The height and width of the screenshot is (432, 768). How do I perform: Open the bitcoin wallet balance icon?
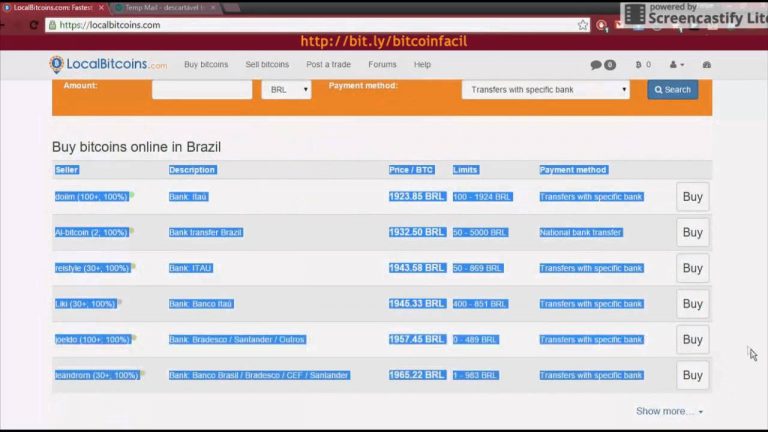643,65
